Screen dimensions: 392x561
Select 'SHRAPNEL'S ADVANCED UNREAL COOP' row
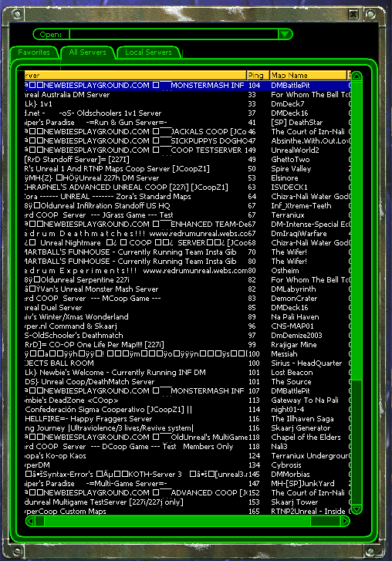tap(188, 188)
